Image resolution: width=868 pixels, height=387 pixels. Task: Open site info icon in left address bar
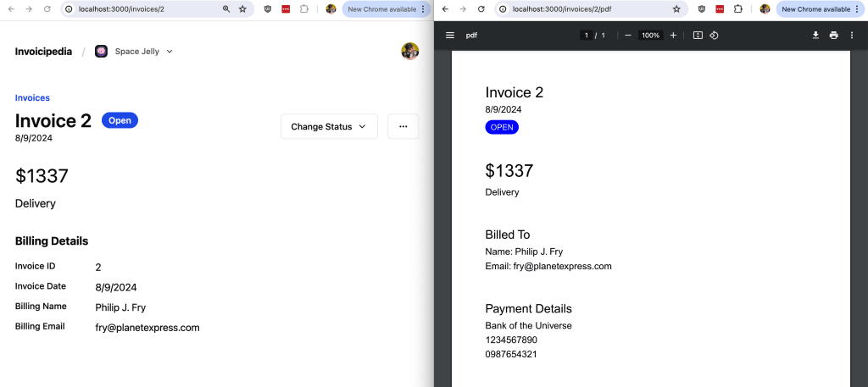click(x=69, y=9)
